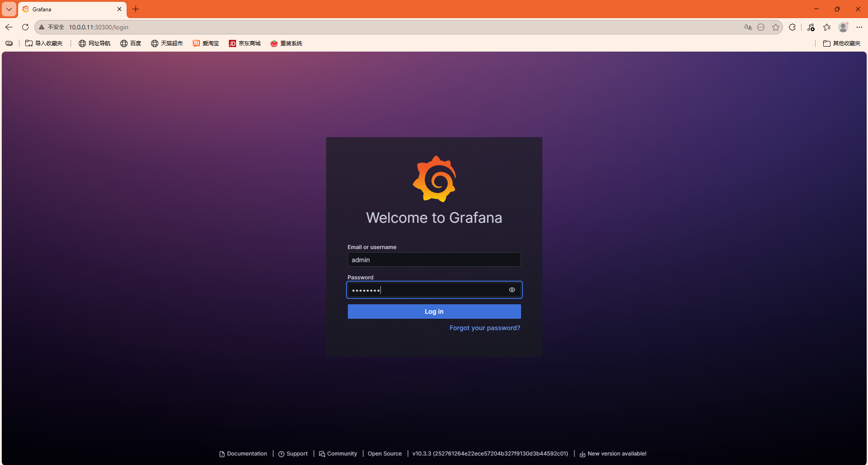The image size is (868, 465).
Task: Open the Support footer link
Action: click(x=293, y=454)
